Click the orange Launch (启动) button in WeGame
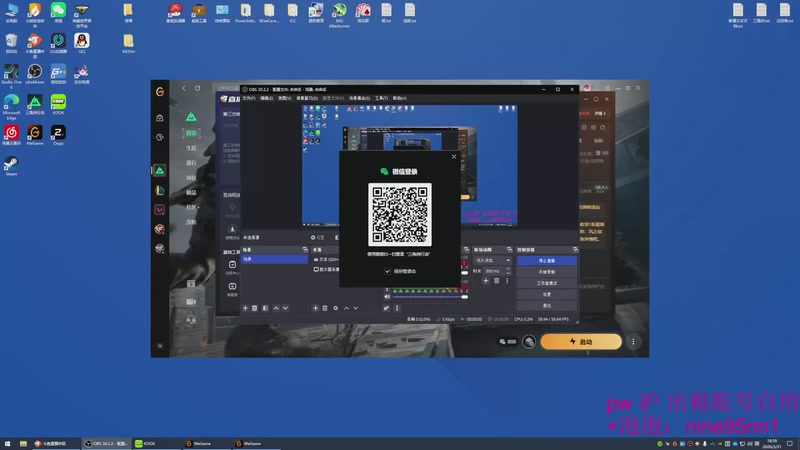Screen dimensions: 800x450 pos(581,342)
